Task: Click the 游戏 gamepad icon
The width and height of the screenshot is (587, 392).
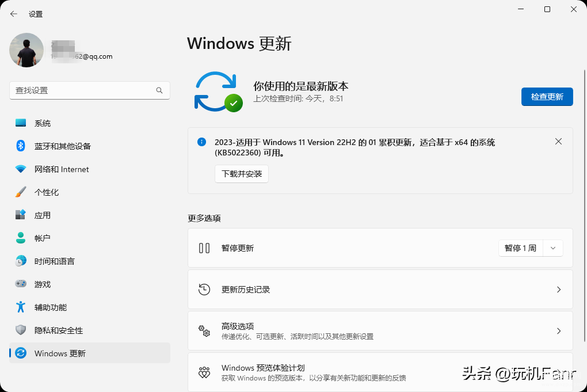Action: click(21, 284)
